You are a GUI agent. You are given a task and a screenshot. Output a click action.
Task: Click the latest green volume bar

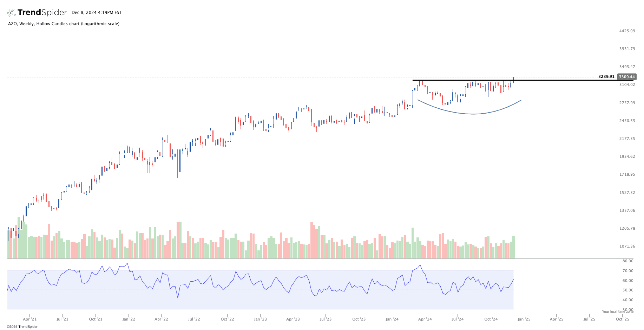click(513, 247)
